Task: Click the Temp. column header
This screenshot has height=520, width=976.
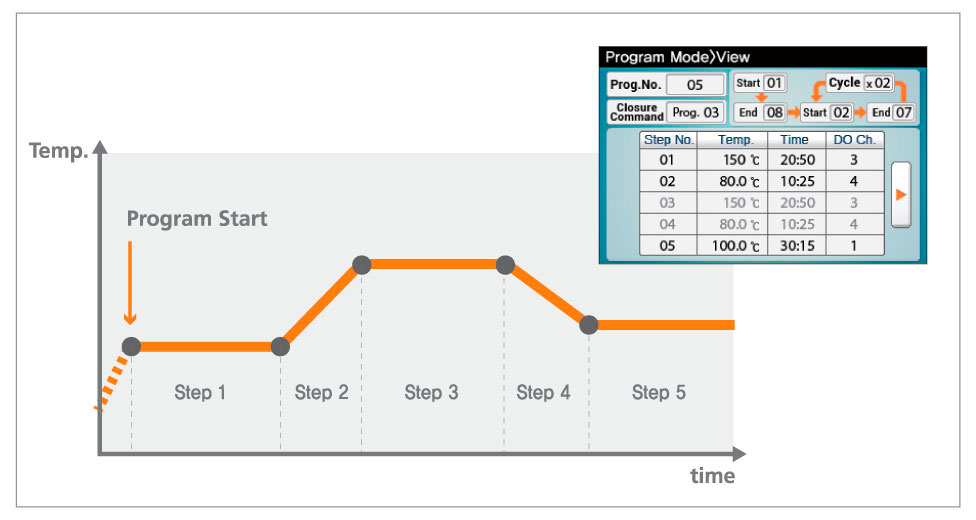Action: coord(732,140)
